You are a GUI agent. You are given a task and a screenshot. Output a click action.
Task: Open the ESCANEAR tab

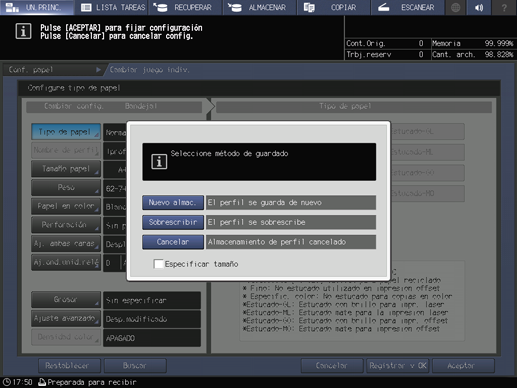tap(408, 7)
